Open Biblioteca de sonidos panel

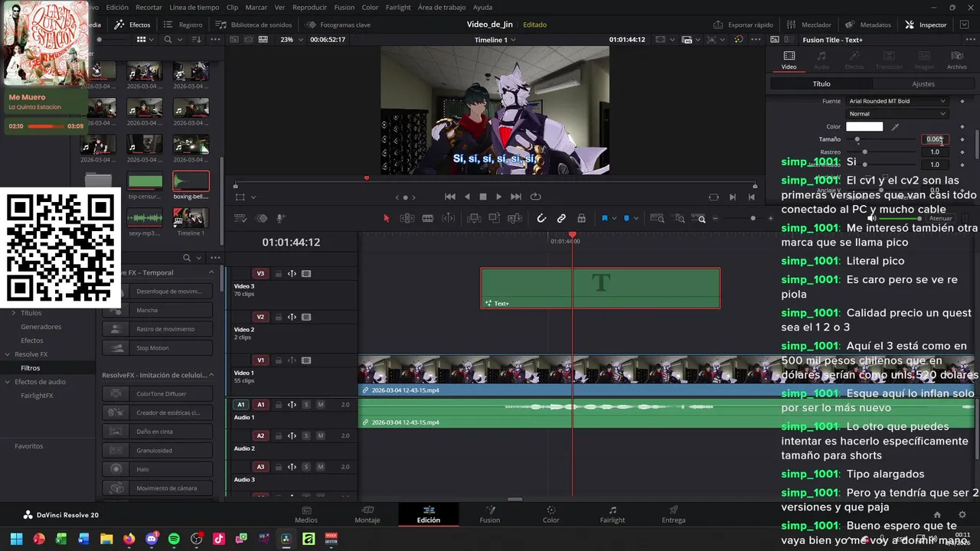253,24
